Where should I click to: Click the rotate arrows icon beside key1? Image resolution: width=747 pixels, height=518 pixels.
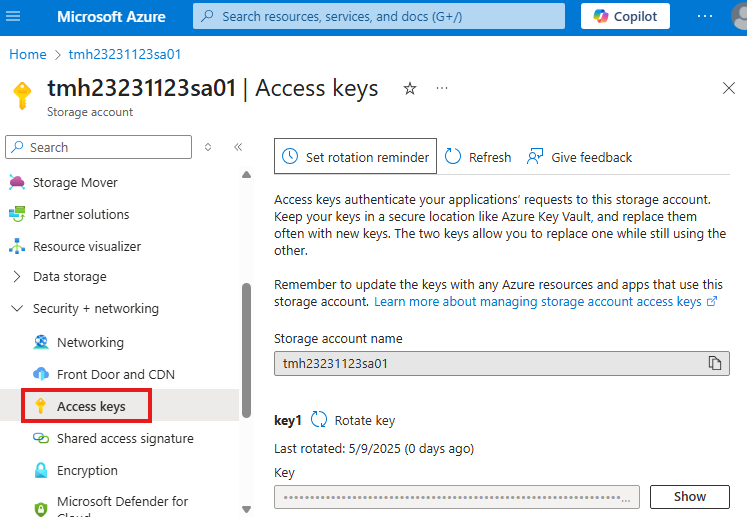(x=319, y=420)
